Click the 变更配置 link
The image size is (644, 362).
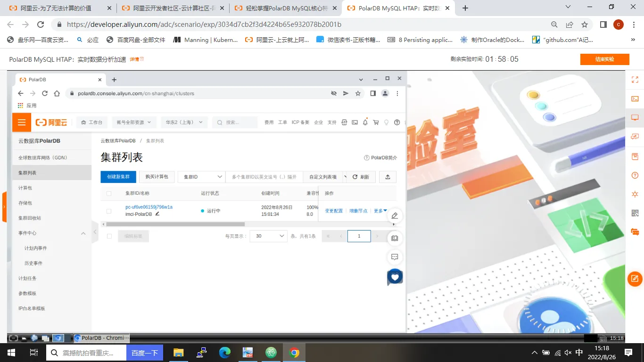[334, 211]
